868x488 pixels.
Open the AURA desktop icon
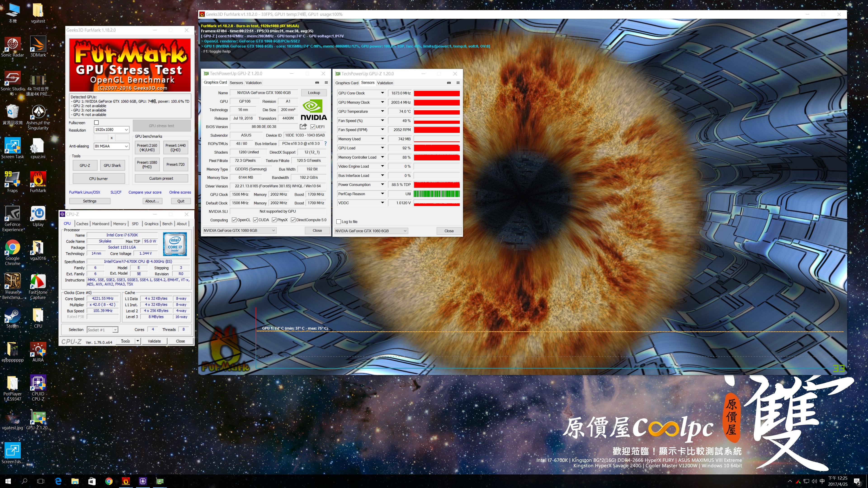(38, 352)
